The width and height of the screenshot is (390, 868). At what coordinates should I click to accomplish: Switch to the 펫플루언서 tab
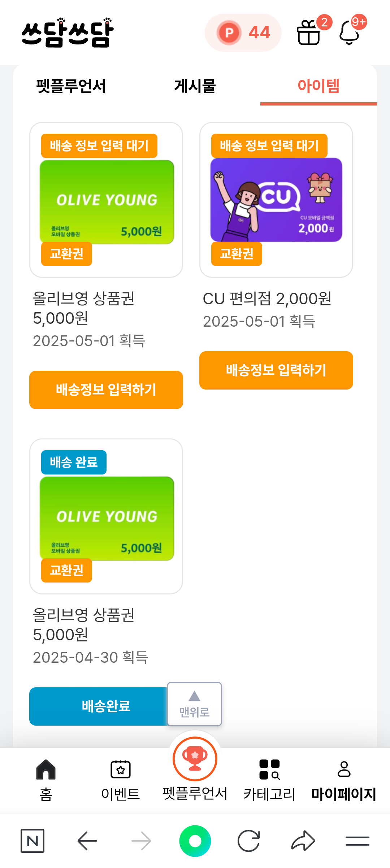coord(71,86)
